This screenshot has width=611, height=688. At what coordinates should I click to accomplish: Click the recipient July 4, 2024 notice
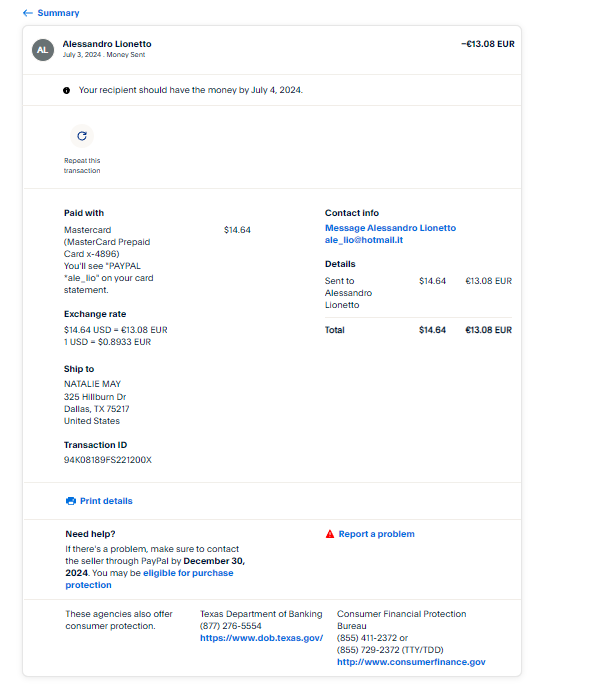click(x=191, y=90)
